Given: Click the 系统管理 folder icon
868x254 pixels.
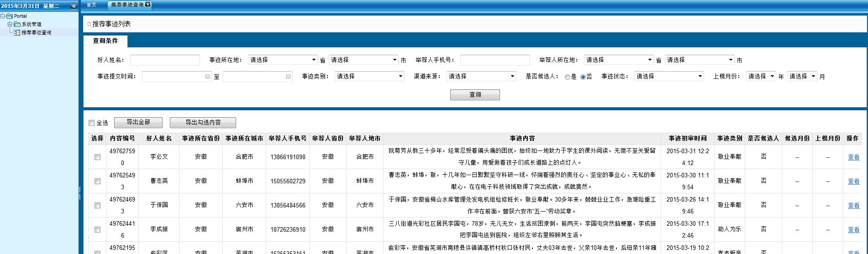Looking at the screenshot, I should click(17, 24).
